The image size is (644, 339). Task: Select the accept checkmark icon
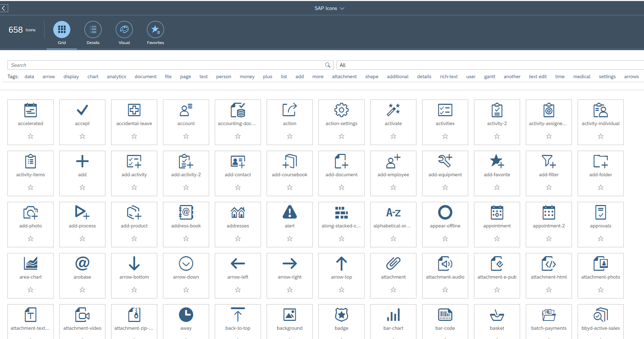[x=82, y=110]
